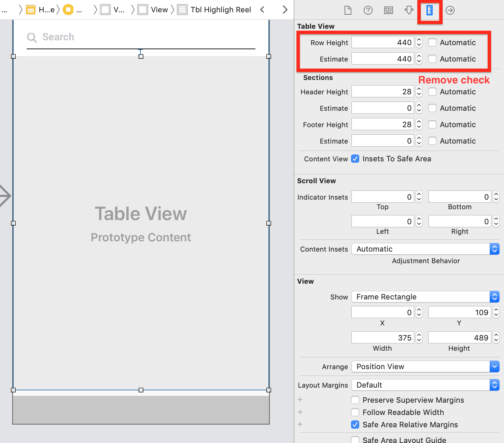This screenshot has width=504, height=443.
Task: Open Layout Margins Default dropdown
Action: click(x=425, y=385)
